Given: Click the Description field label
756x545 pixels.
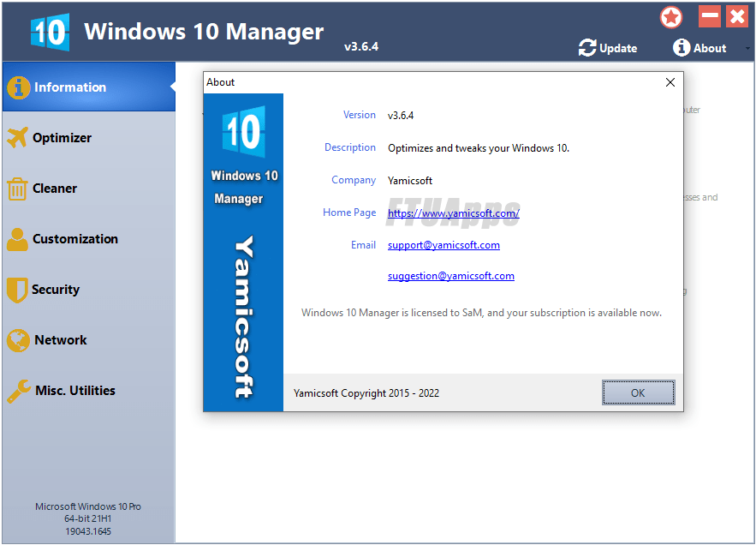Looking at the screenshot, I should click(x=349, y=147).
